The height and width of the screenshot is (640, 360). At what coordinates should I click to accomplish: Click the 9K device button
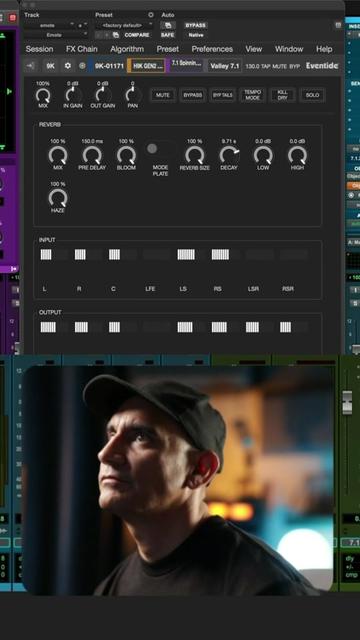(x=50, y=66)
